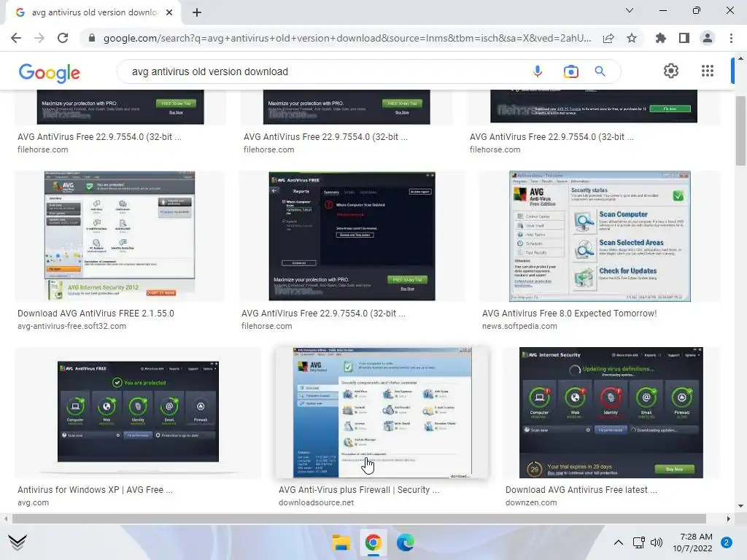Reload the current Google page
Image resolution: width=747 pixels, height=560 pixels.
63,38
